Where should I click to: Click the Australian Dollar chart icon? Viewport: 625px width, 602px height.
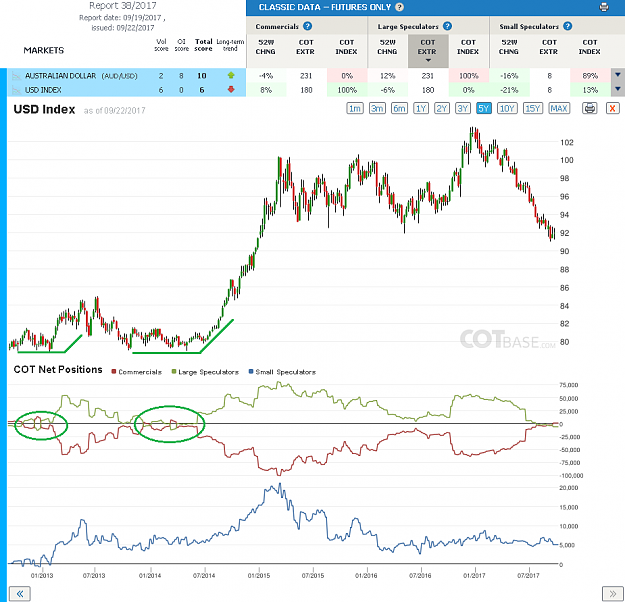16,76
